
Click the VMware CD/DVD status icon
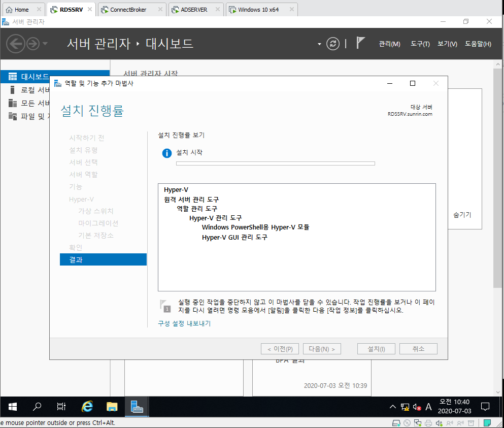[x=407, y=423]
